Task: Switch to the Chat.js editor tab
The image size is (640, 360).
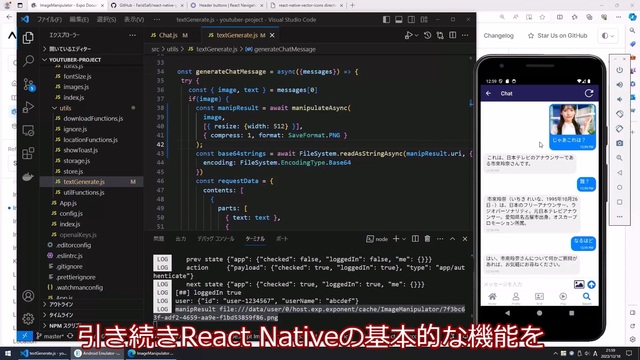Action: click(x=169, y=35)
